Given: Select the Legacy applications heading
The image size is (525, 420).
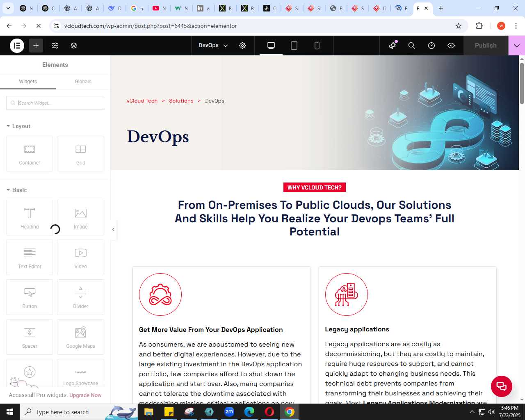Looking at the screenshot, I should [x=357, y=329].
